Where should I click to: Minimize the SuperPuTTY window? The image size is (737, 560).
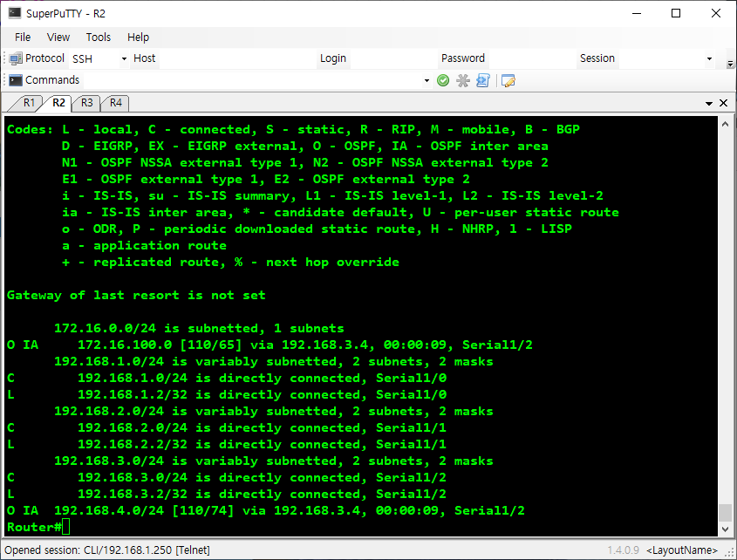[x=637, y=13]
